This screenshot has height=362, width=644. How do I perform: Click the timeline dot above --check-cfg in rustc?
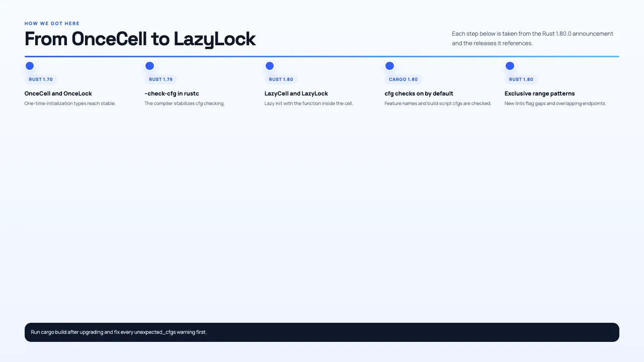click(149, 66)
